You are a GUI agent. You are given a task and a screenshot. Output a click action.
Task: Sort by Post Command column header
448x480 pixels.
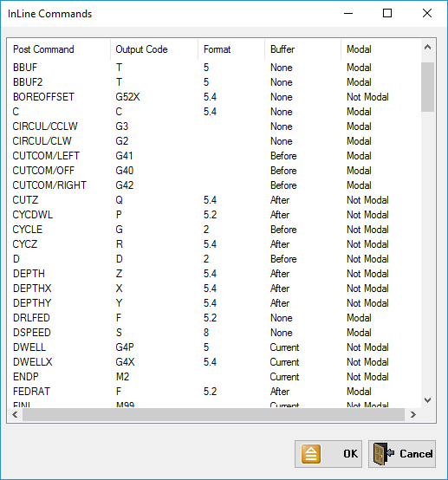(58, 49)
